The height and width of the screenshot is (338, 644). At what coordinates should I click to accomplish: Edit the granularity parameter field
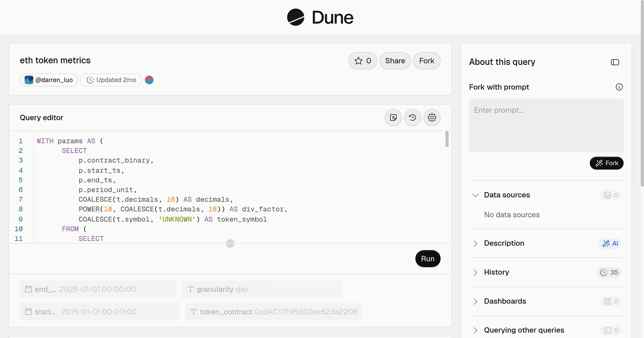[262, 289]
